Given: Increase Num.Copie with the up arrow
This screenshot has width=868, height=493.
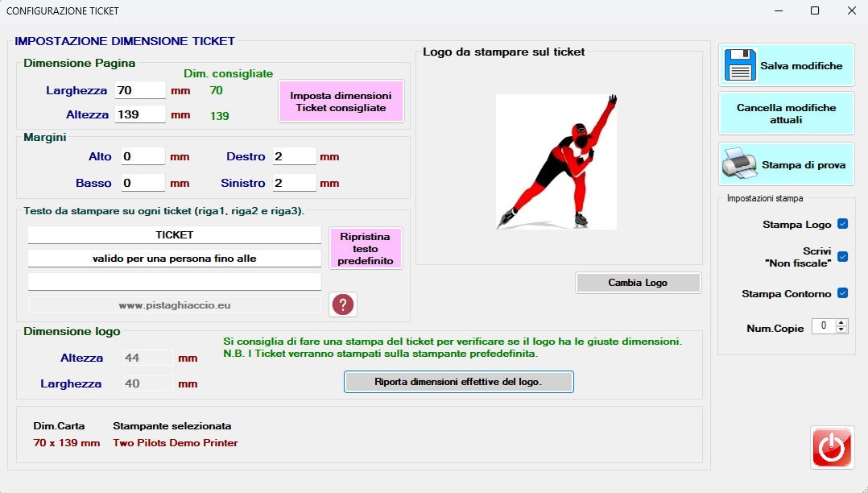Looking at the screenshot, I should coord(841,322).
